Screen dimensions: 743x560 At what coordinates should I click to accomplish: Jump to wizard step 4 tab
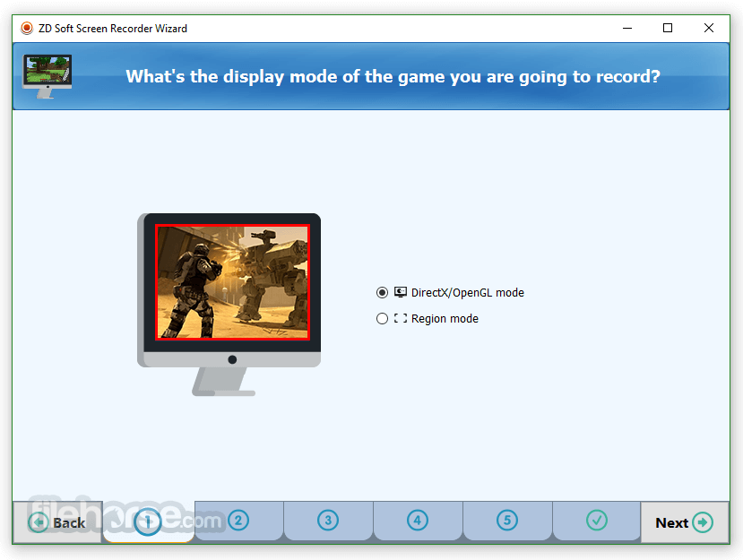pyautogui.click(x=418, y=521)
